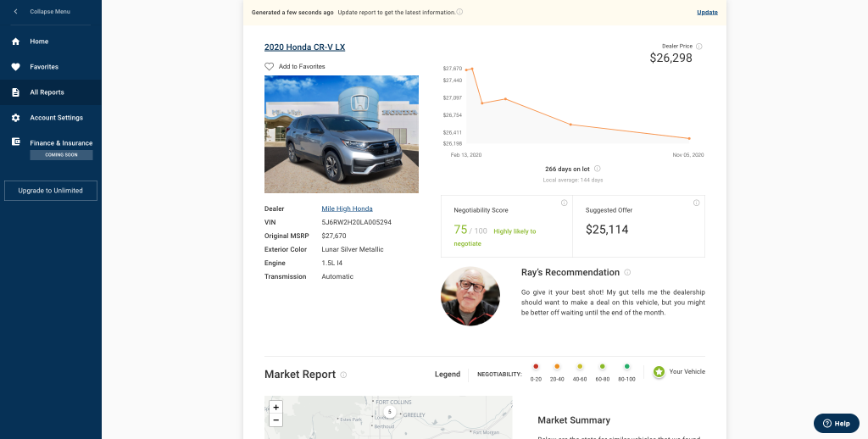Zoom out on the map with minus button

click(x=275, y=420)
